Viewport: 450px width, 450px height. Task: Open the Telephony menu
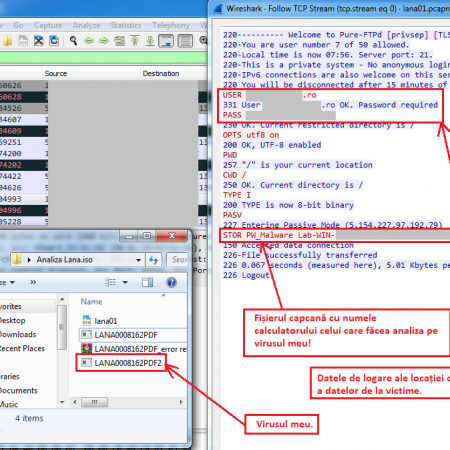[171, 25]
